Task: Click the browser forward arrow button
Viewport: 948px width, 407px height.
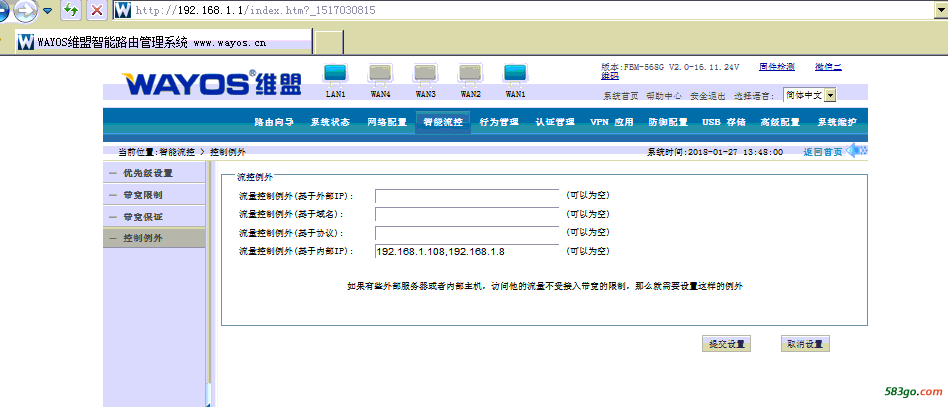Action: 26,11
